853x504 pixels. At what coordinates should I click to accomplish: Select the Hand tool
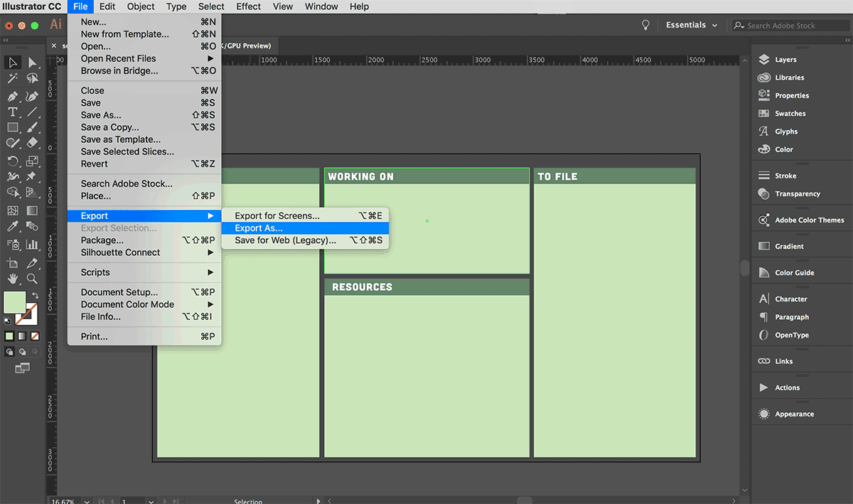tap(13, 279)
